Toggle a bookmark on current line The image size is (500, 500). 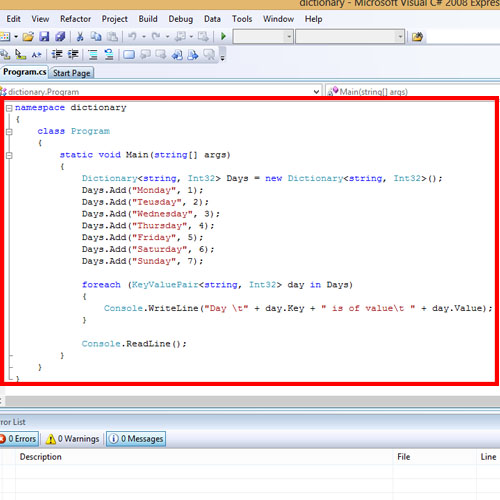pos(129,55)
